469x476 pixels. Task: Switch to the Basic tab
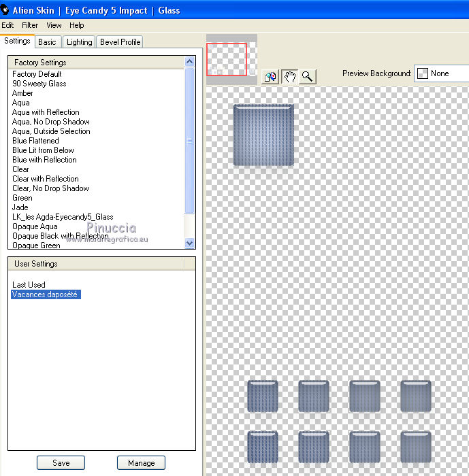[x=48, y=42]
